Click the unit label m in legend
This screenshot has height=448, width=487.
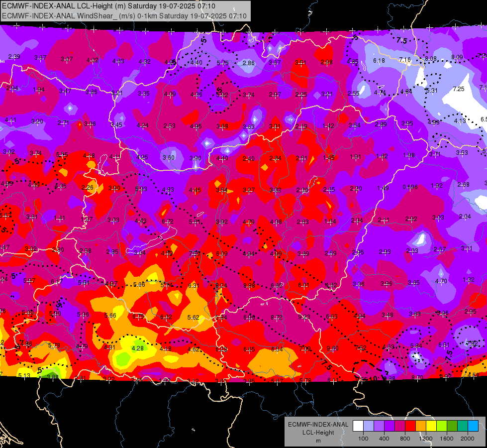tap(318, 441)
